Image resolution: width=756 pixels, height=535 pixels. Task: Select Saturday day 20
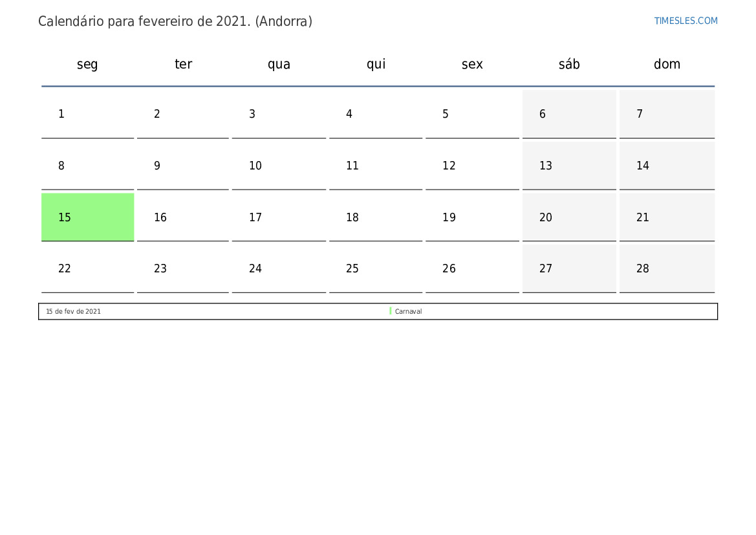point(569,217)
